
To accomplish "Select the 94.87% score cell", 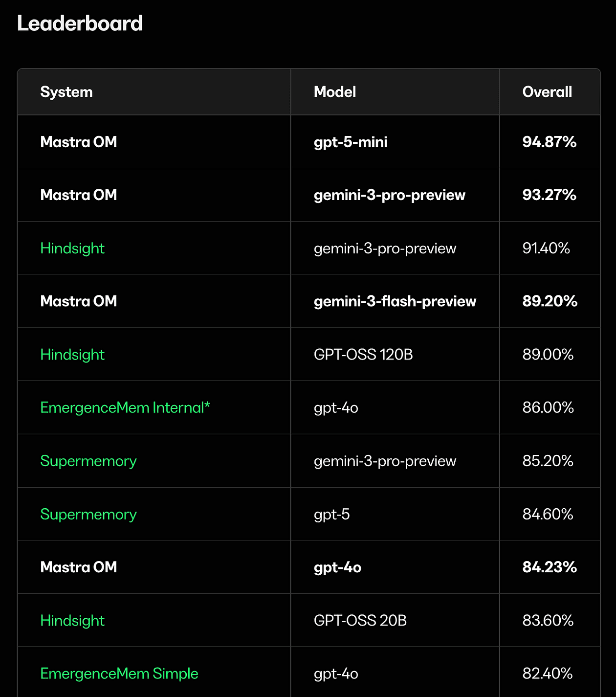I will (x=550, y=142).
